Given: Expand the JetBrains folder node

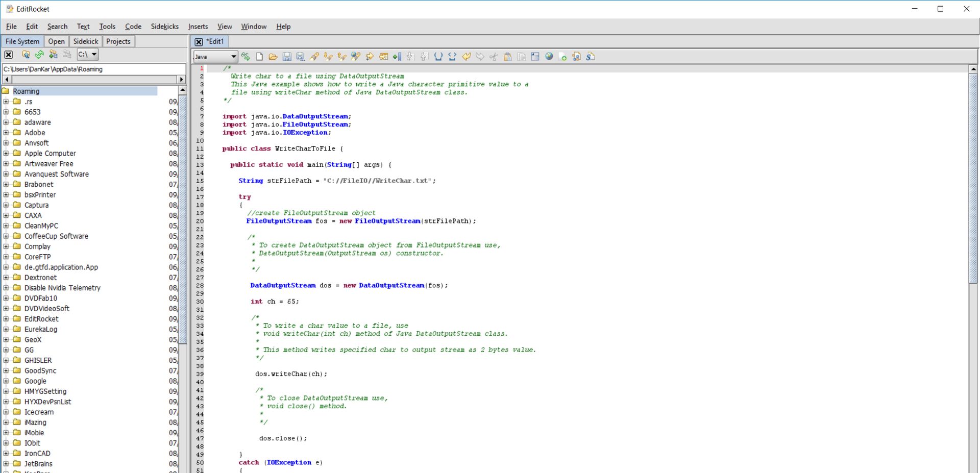Looking at the screenshot, I should click(x=6, y=463).
